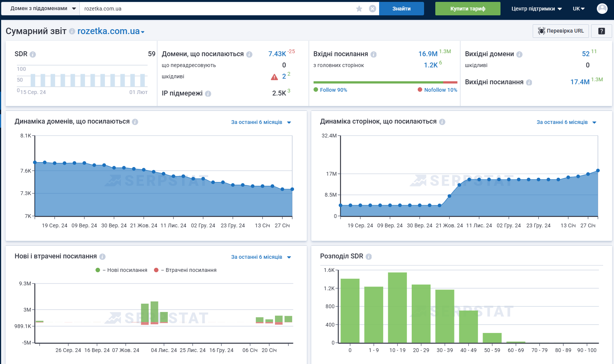Click info icon next to SDR
Screen dimensions: 614x364
click(33, 54)
